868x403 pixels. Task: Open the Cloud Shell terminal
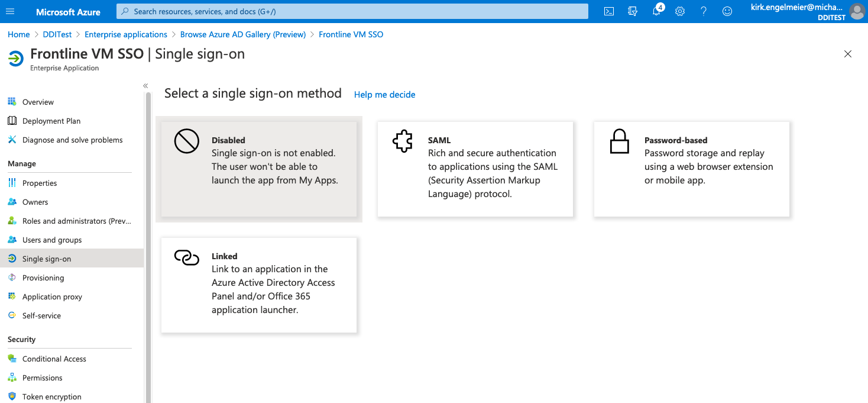[608, 11]
